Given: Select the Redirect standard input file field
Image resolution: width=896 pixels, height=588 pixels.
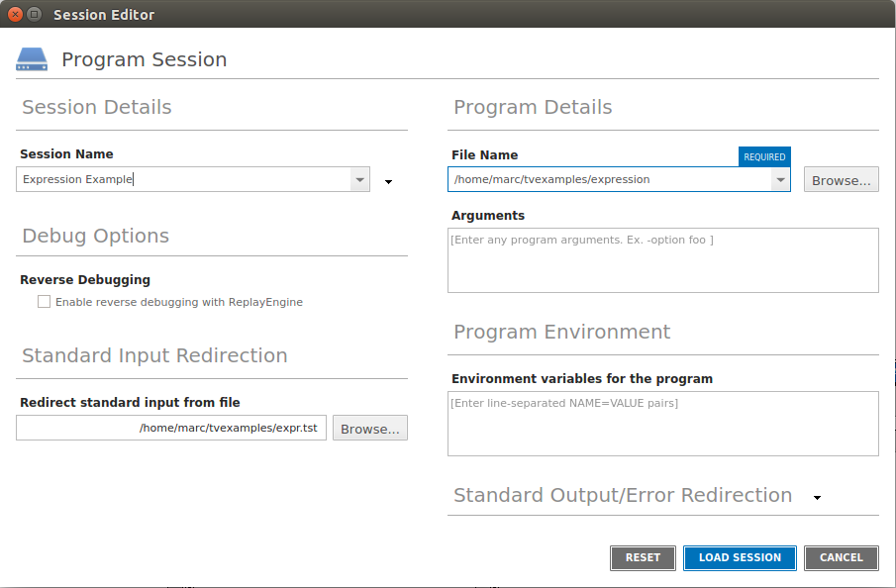Looking at the screenshot, I should 171,428.
